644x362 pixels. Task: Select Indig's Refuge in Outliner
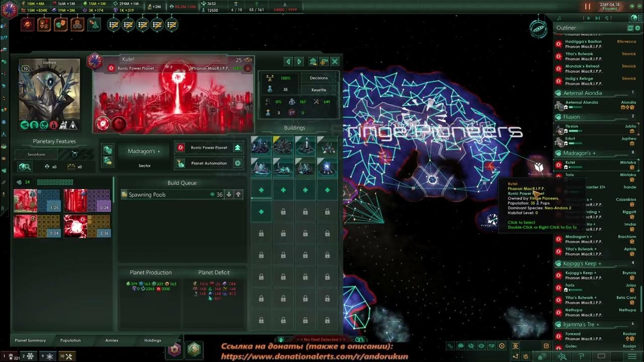[x=597, y=81]
